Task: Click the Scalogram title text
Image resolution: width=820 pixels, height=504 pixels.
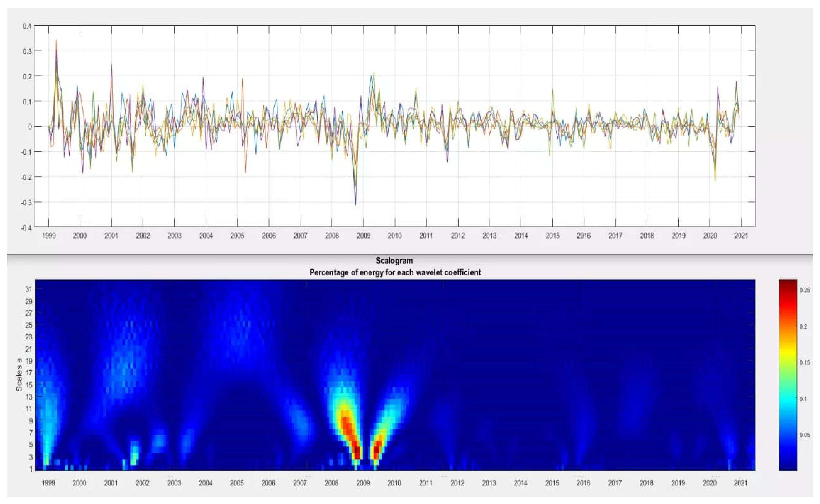Action: pos(394,261)
